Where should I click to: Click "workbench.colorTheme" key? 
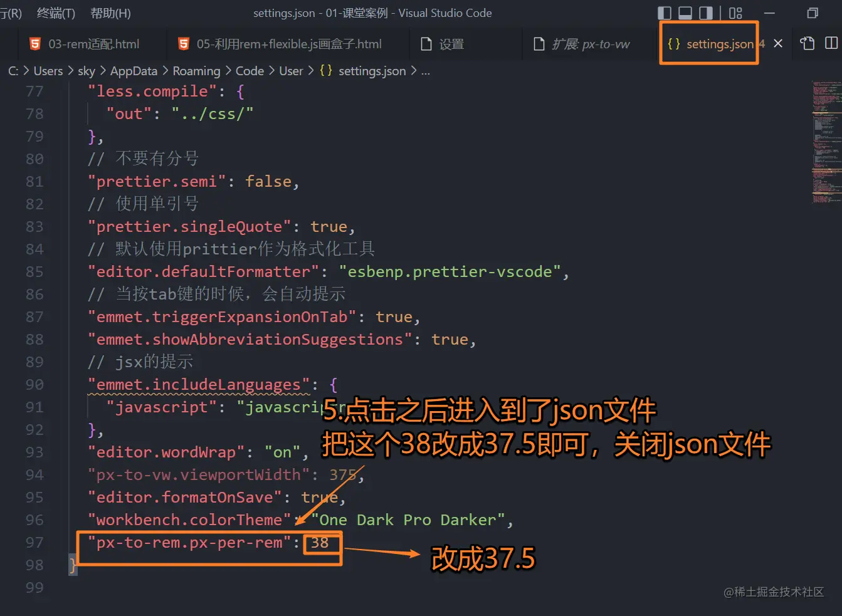point(190,520)
